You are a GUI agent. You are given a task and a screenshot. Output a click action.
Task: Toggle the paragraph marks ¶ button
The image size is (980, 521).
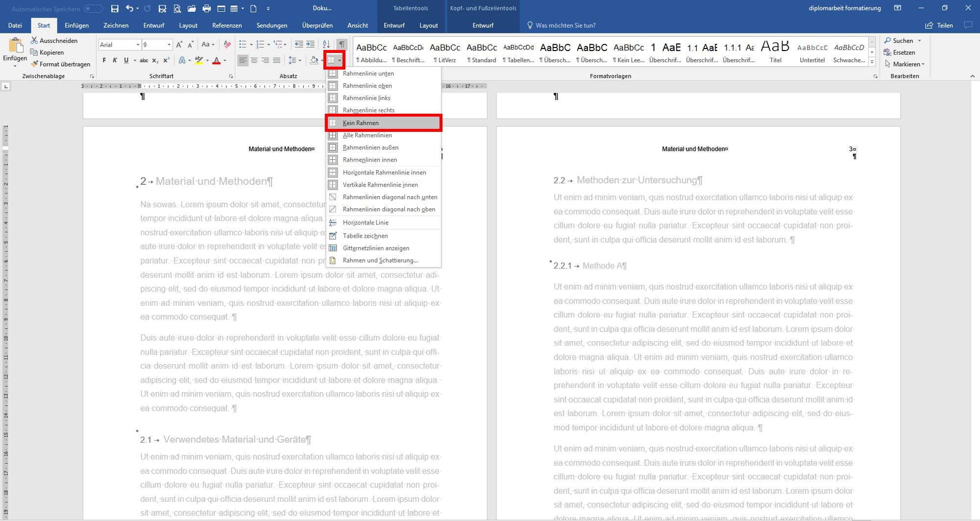click(342, 45)
